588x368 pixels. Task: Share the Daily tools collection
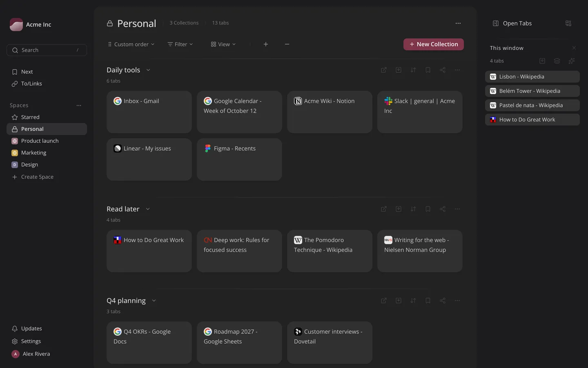443,70
